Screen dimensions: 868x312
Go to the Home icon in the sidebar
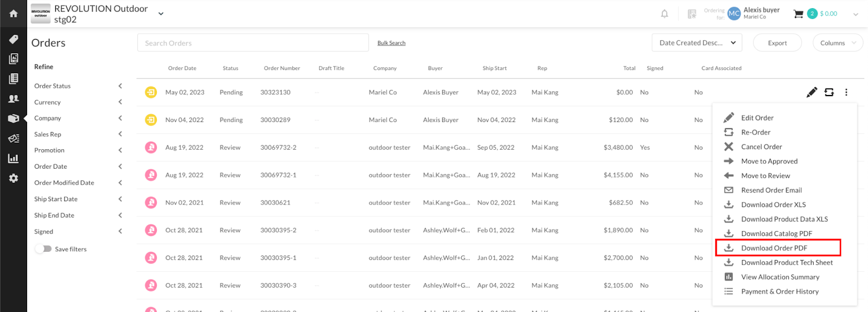pyautogui.click(x=14, y=14)
